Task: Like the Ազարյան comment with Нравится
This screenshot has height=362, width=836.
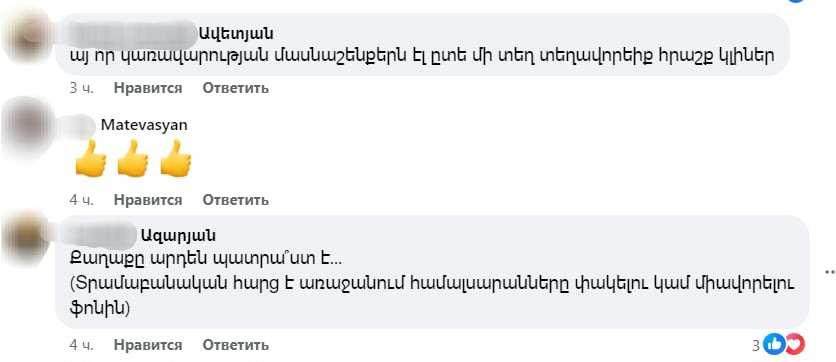Action: (x=148, y=345)
